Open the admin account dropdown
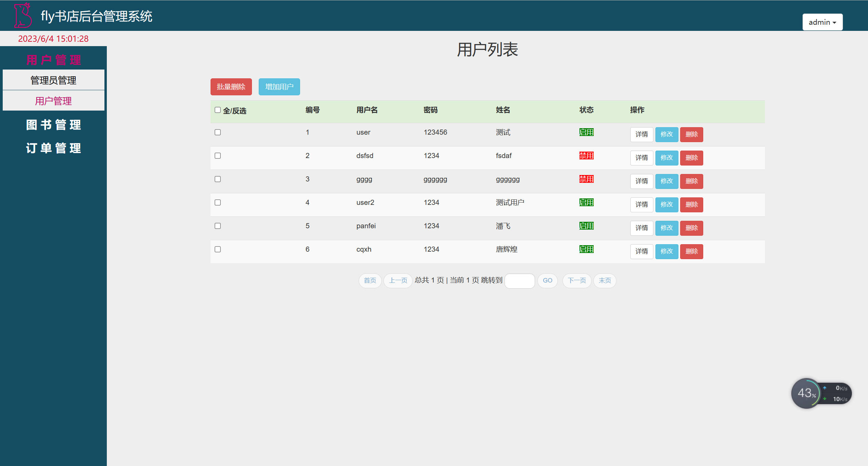This screenshot has height=466, width=868. click(x=822, y=22)
